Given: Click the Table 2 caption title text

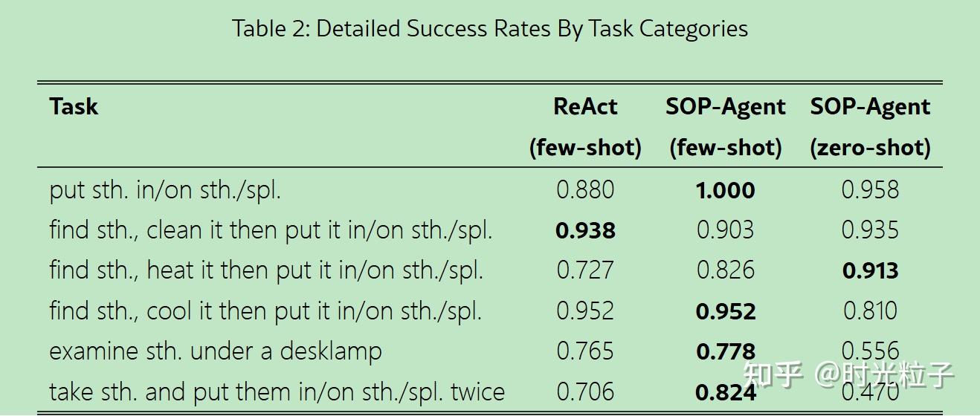Looking at the screenshot, I should [x=489, y=29].
